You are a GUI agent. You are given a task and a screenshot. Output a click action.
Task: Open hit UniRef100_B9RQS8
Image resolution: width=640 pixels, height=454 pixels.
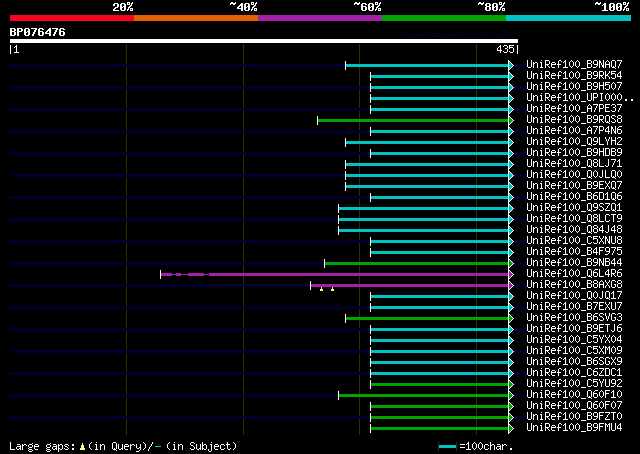coord(574,119)
